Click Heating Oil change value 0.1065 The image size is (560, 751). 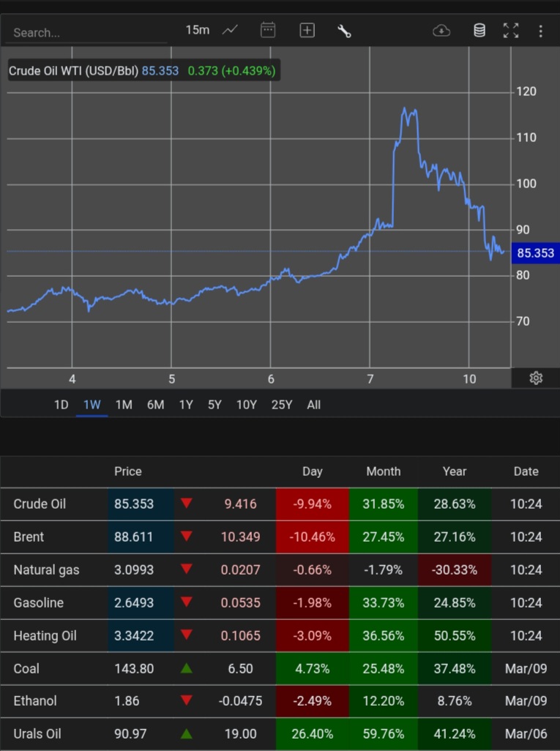[240, 635]
